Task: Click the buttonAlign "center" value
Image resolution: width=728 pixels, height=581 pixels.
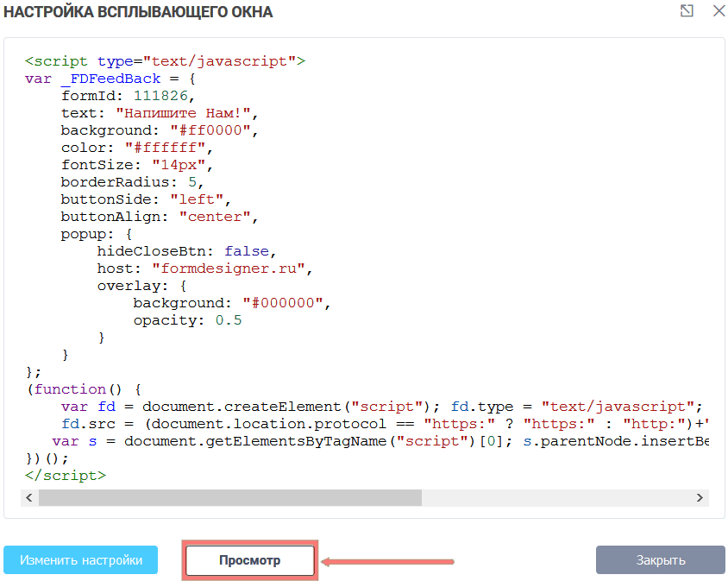Action: (218, 217)
